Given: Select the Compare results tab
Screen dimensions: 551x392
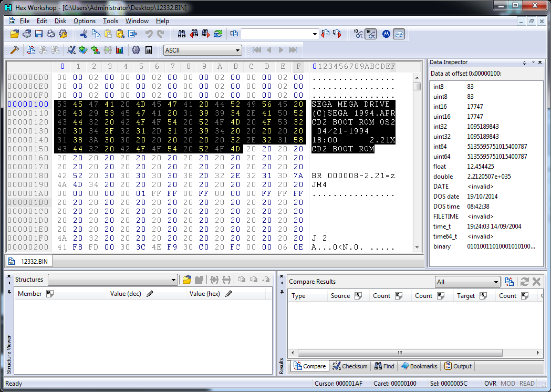Looking at the screenshot, I should [309, 366].
